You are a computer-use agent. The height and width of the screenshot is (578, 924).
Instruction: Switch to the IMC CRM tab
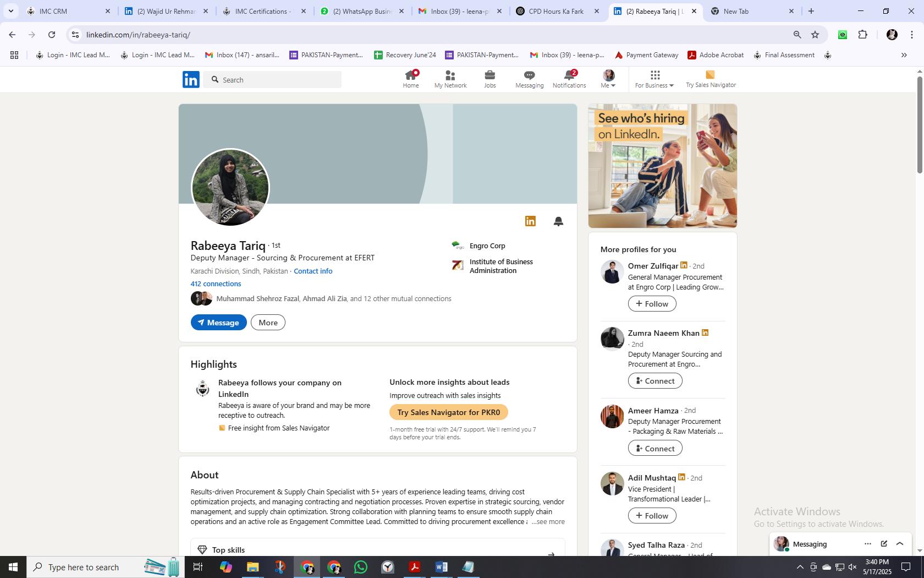68,11
